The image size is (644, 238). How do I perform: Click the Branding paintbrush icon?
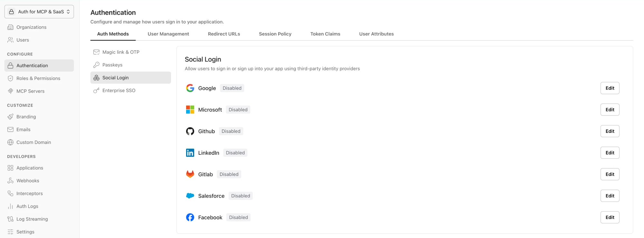(10, 117)
